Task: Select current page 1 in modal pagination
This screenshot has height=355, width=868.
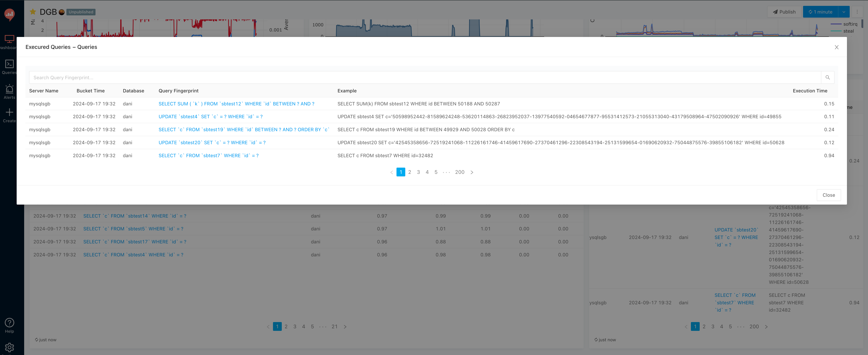Action: (401, 172)
